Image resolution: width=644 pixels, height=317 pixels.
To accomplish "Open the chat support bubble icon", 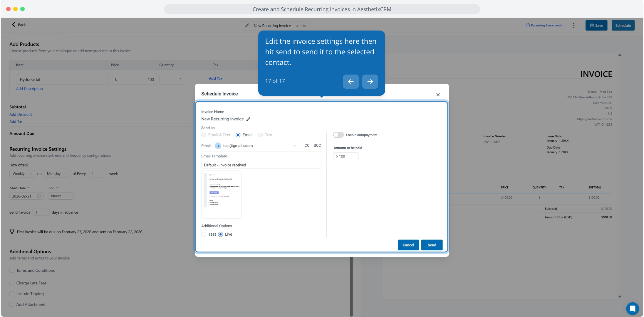I will point(632,308).
